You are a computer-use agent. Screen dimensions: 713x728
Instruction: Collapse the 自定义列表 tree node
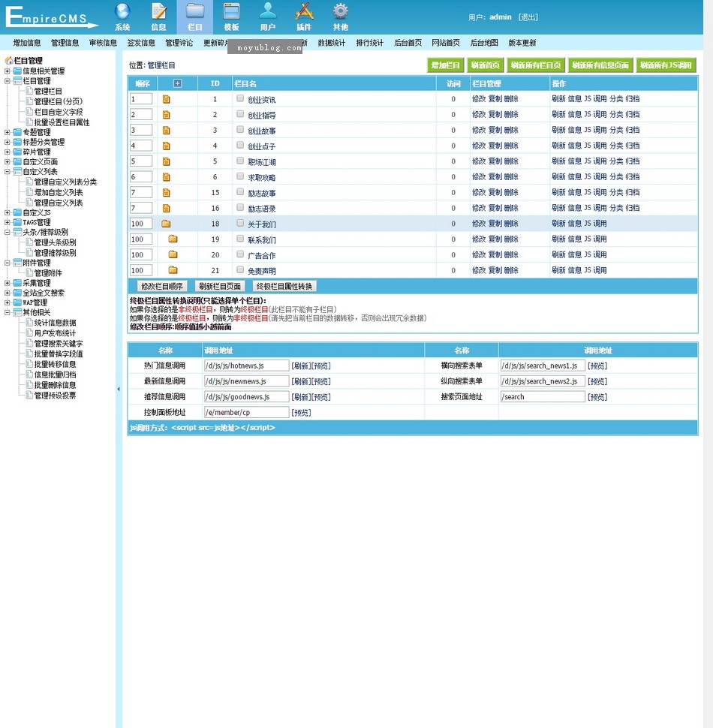pyautogui.click(x=8, y=172)
